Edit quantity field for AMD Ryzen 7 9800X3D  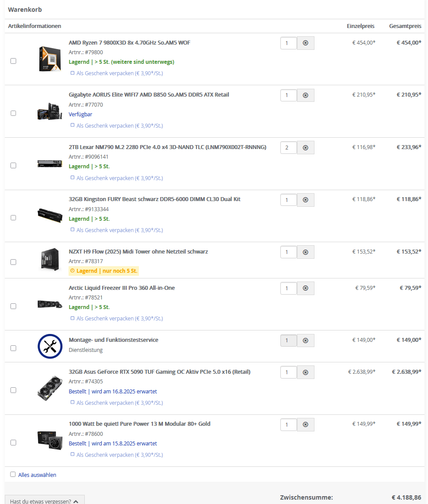click(x=288, y=43)
